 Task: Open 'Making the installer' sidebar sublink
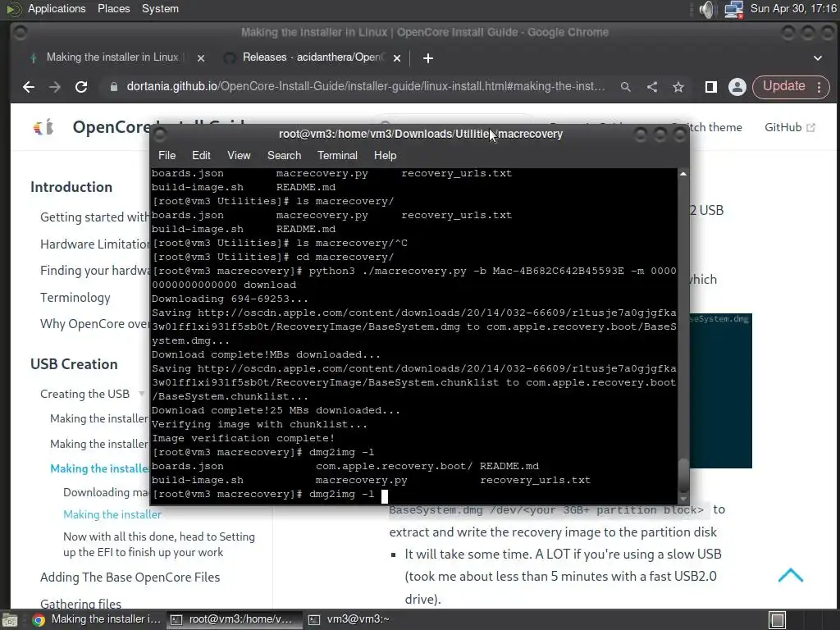coord(112,514)
